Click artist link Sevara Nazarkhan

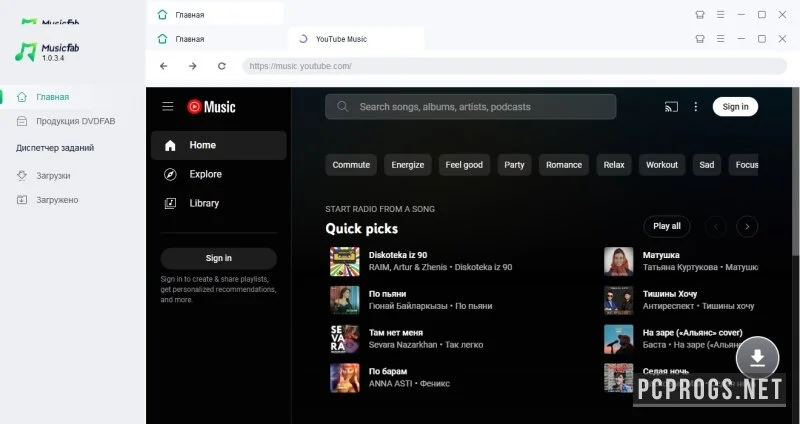click(403, 344)
